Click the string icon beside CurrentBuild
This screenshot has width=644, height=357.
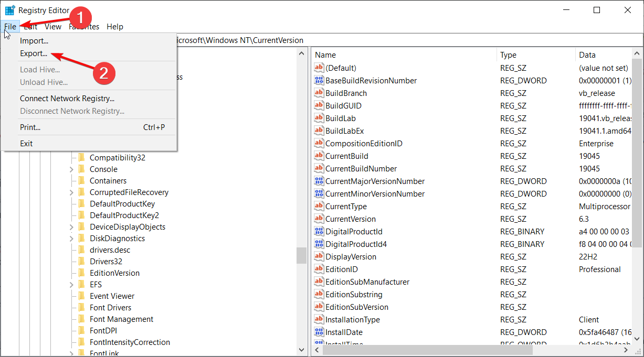(319, 156)
